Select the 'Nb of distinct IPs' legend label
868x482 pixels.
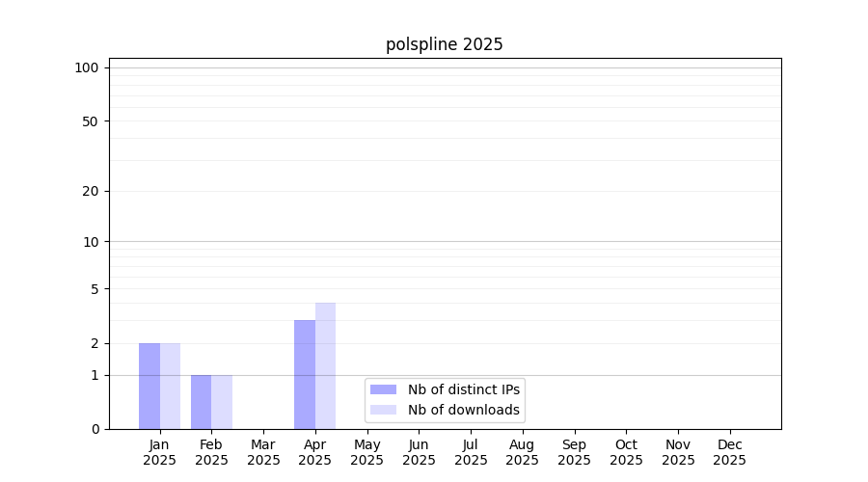pos(463,389)
